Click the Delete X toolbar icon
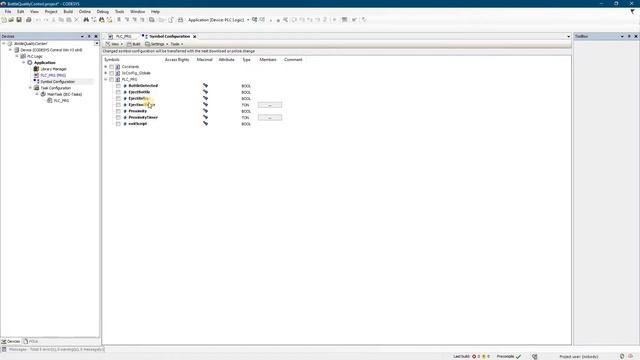640x360 pixels. (76, 20)
